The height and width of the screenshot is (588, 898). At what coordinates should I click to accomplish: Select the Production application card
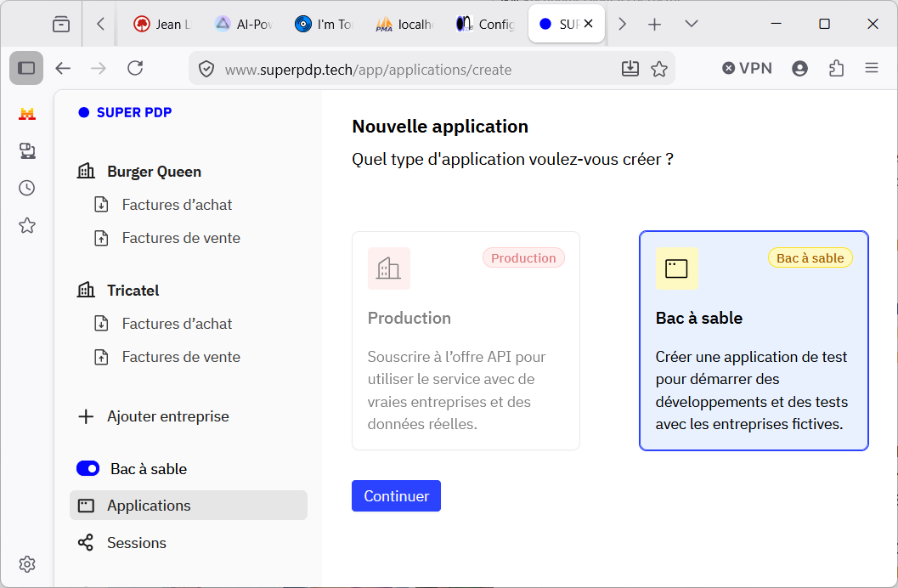pos(466,341)
